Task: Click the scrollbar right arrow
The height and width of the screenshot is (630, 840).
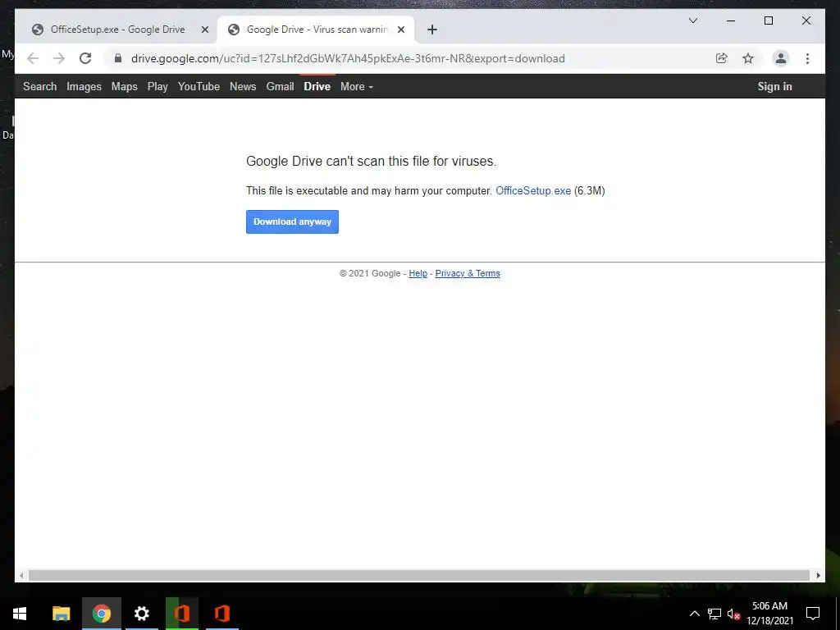Action: pyautogui.click(x=818, y=575)
